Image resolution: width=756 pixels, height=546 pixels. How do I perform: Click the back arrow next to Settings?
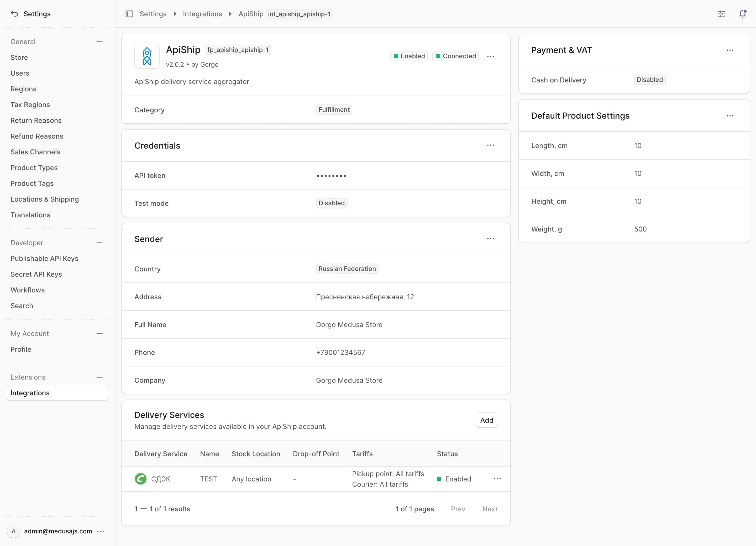click(14, 14)
